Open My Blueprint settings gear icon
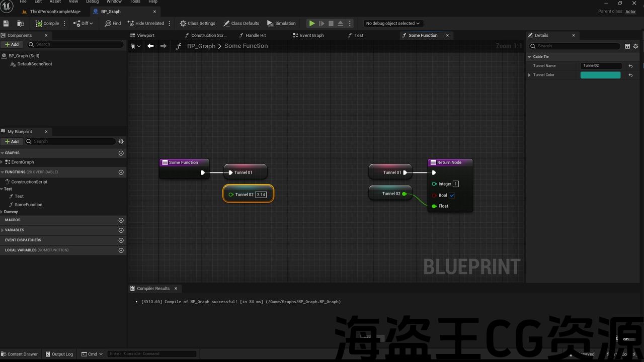Image resolution: width=644 pixels, height=362 pixels. pos(121,141)
